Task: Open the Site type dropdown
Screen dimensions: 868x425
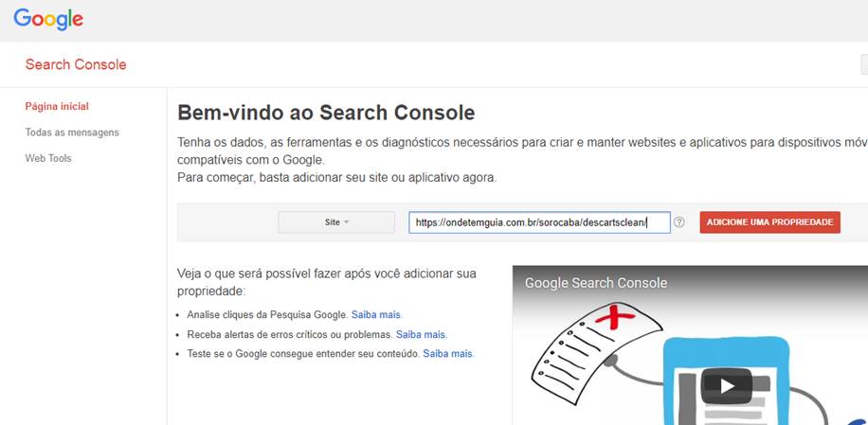Action: (336, 222)
